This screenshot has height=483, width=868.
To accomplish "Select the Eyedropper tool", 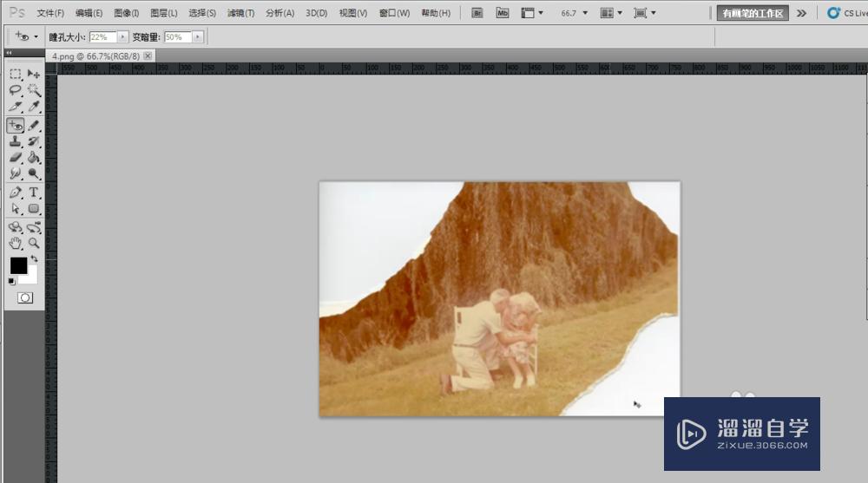I will tap(34, 107).
